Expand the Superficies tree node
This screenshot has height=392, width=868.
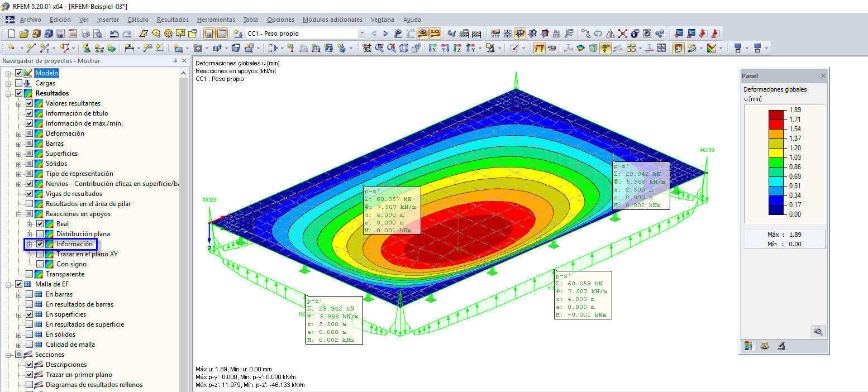click(19, 154)
